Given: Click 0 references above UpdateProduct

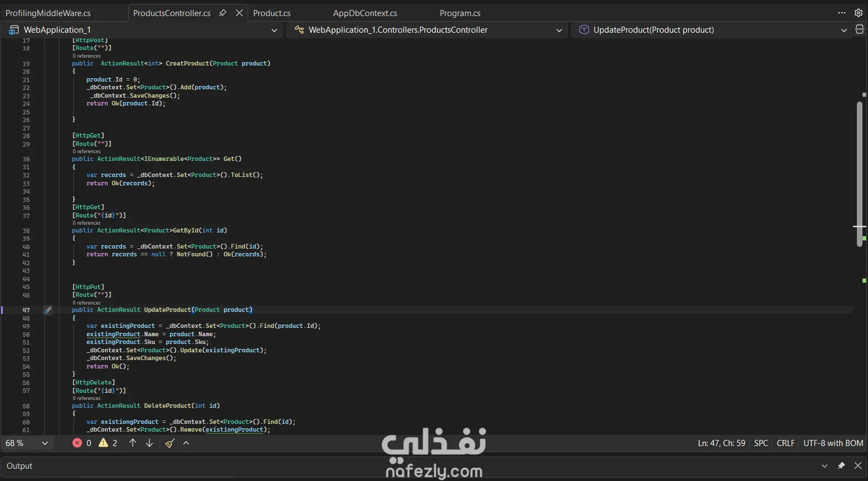Looking at the screenshot, I should [x=87, y=303].
